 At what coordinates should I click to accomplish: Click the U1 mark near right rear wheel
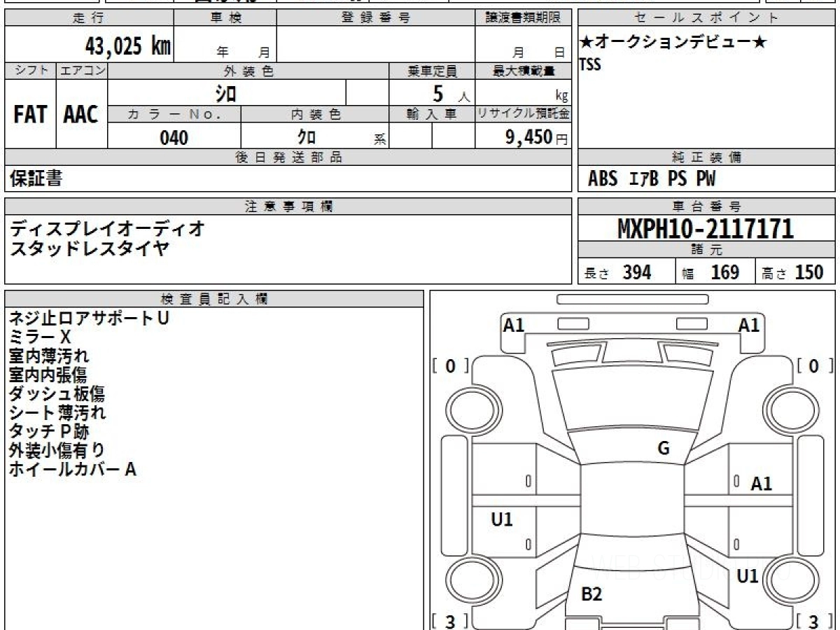pyautogui.click(x=748, y=577)
